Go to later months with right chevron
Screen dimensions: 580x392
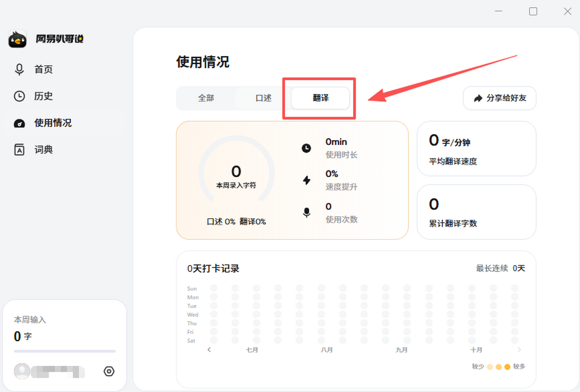(520, 350)
